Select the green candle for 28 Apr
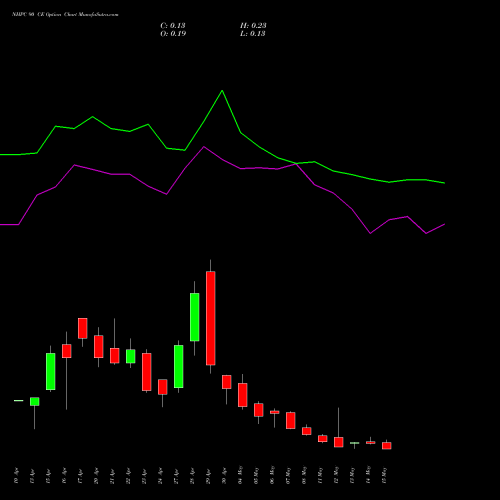500x500 pixels. (194, 317)
